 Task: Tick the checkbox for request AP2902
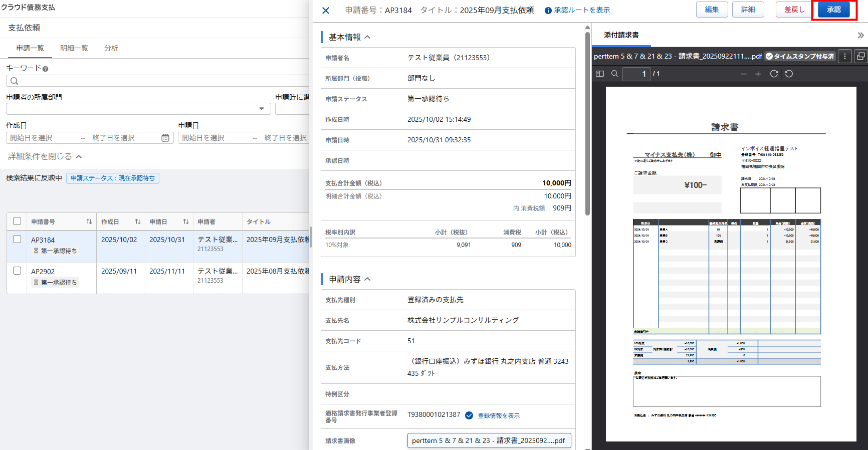pos(17,271)
